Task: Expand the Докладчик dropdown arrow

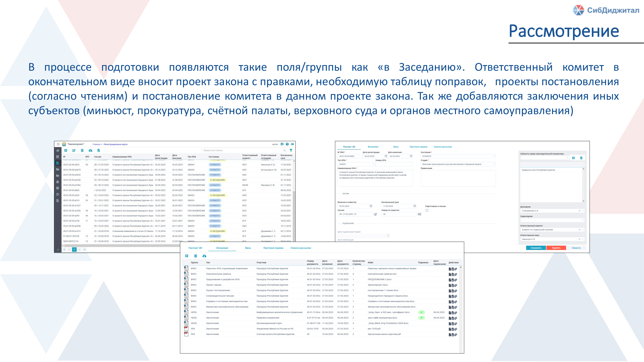Action: 583,211
